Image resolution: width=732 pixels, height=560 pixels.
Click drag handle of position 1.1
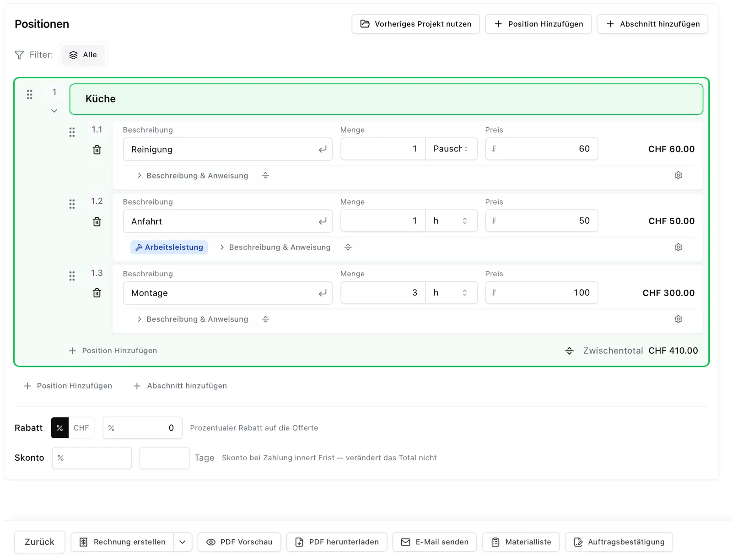pos(72,132)
